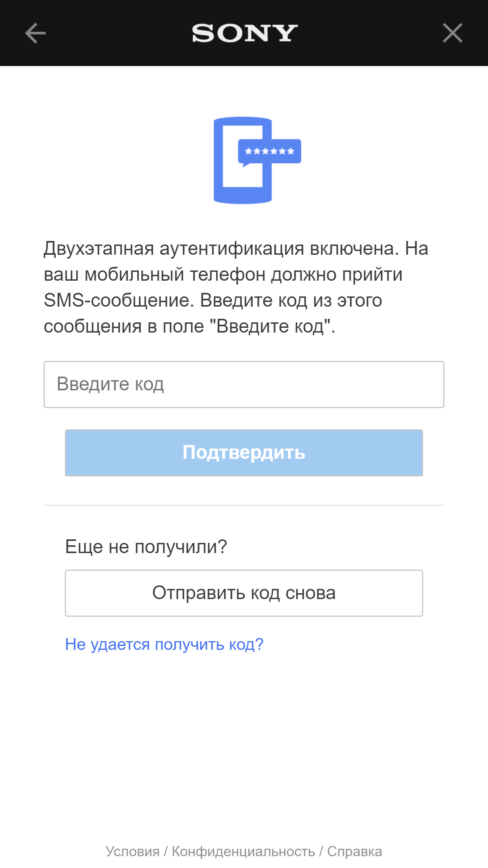This screenshot has width=488, height=868.
Task: Close the Sony sign-in dialog
Action: click(x=452, y=33)
